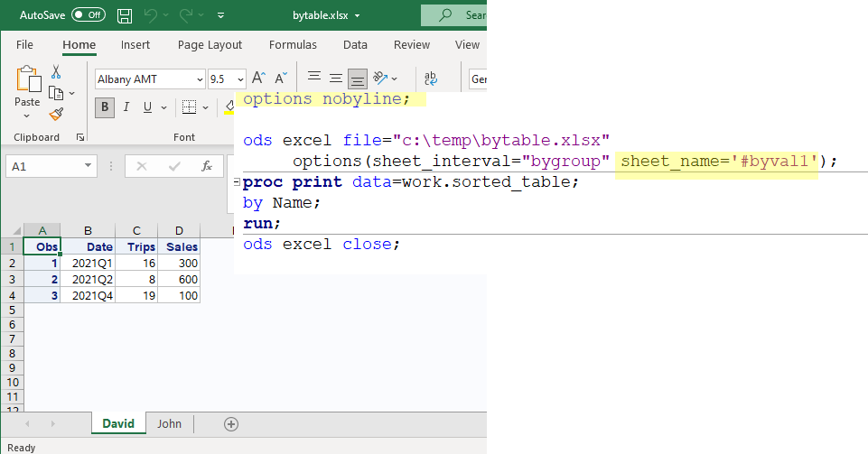Toggle the AutoSave switch
Viewport: 868px width, 454px height.
click(x=88, y=15)
